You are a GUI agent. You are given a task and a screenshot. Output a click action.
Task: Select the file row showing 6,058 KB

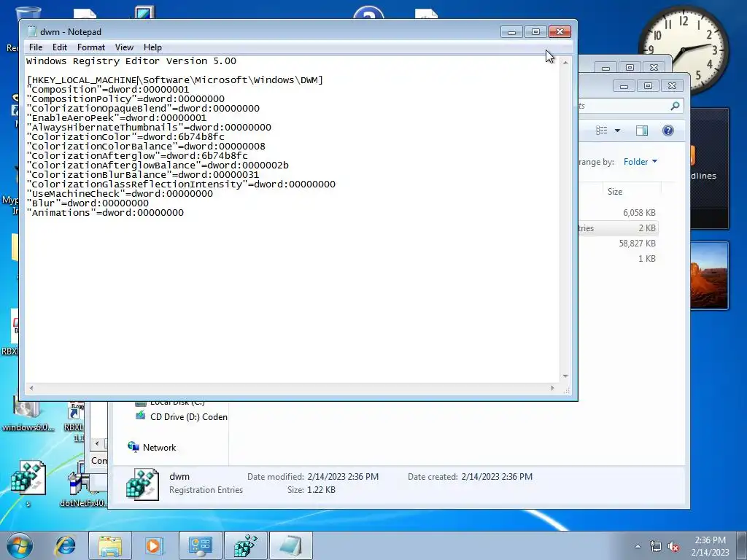619,213
